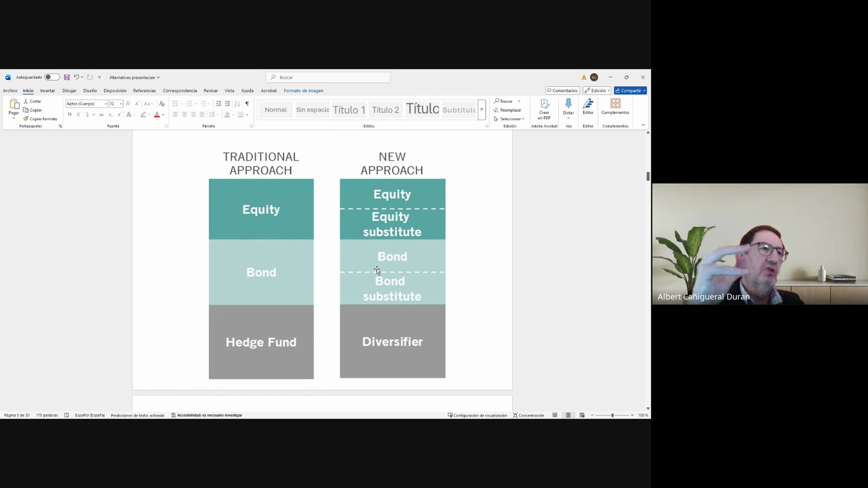
Task: Open the Complementos add-ins button
Action: (615, 106)
